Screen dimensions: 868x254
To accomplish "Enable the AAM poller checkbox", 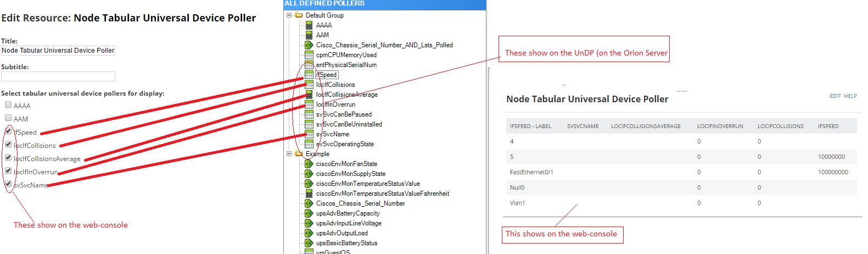I will click(8, 118).
